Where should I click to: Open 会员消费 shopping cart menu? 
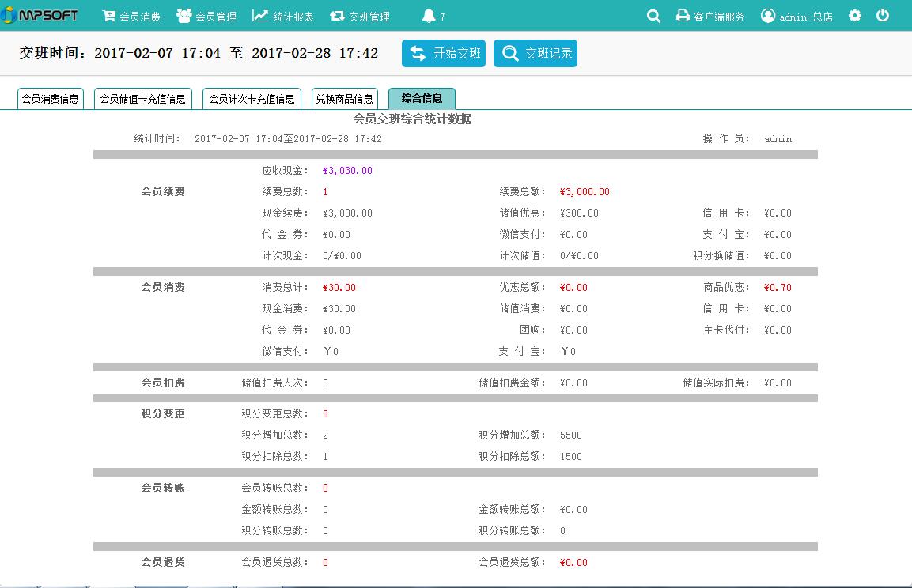131,16
